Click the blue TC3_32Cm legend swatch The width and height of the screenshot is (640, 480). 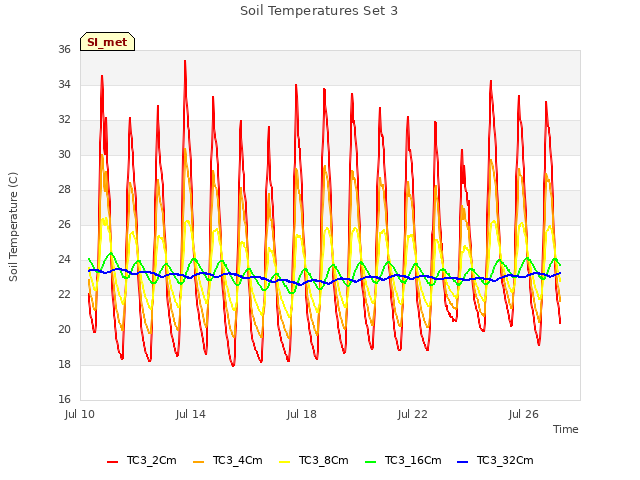[462, 462]
